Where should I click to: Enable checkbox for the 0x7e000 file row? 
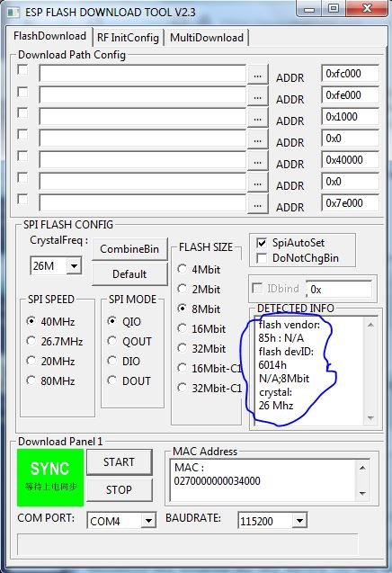click(22, 199)
